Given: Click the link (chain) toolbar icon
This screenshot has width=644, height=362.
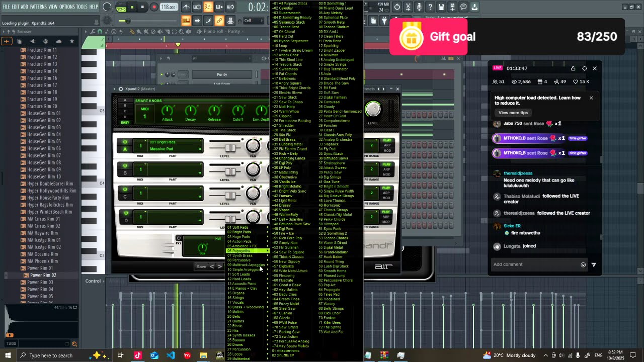Looking at the screenshot, I should 219,21.
